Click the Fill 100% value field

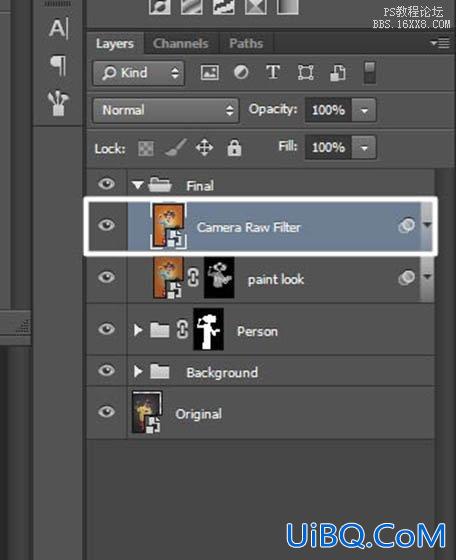pyautogui.click(x=328, y=148)
